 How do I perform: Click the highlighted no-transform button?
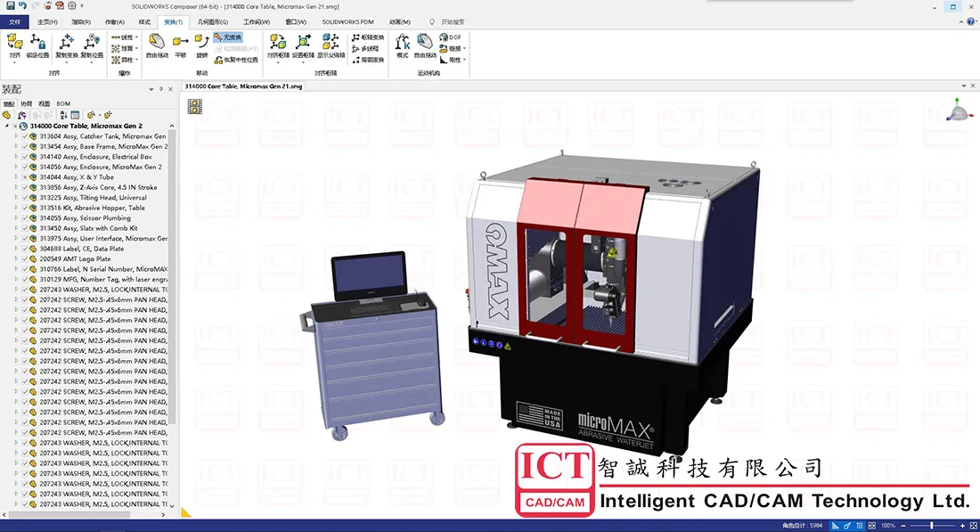point(227,37)
